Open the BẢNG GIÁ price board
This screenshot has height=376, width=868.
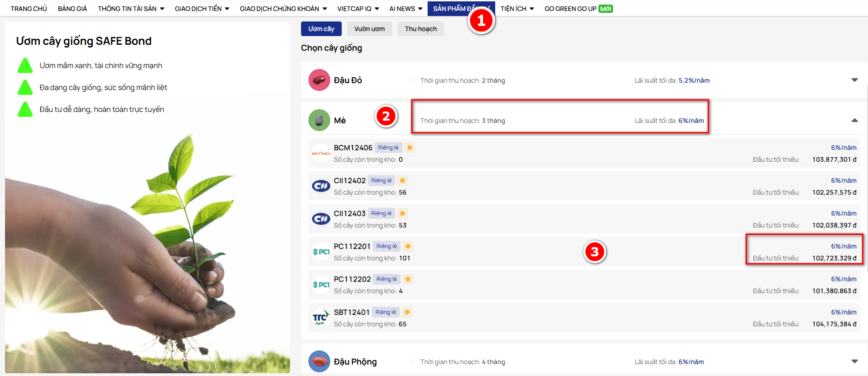pos(72,9)
